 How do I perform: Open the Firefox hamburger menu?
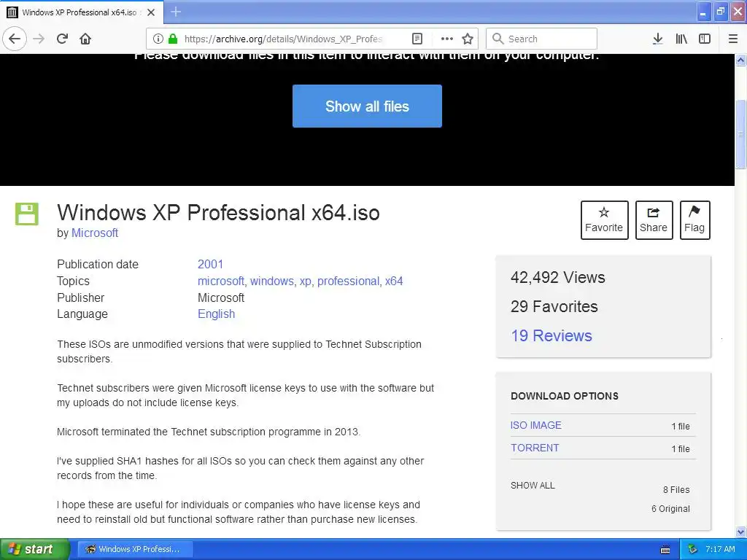pyautogui.click(x=733, y=39)
